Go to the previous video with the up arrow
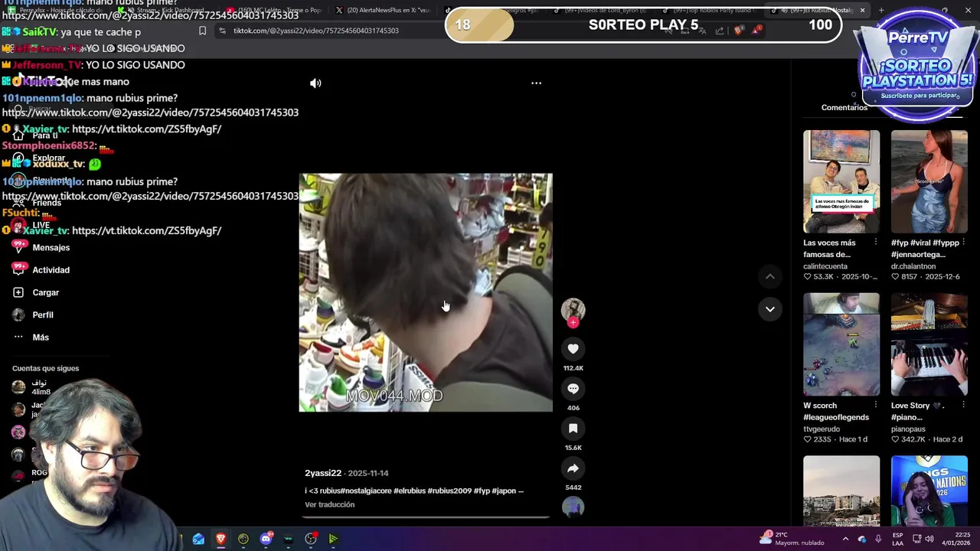 point(770,276)
